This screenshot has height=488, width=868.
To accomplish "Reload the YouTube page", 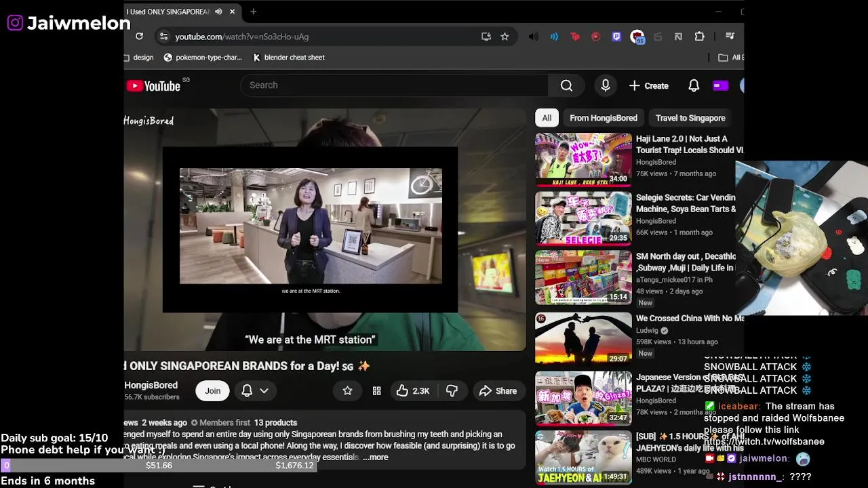I will (139, 37).
